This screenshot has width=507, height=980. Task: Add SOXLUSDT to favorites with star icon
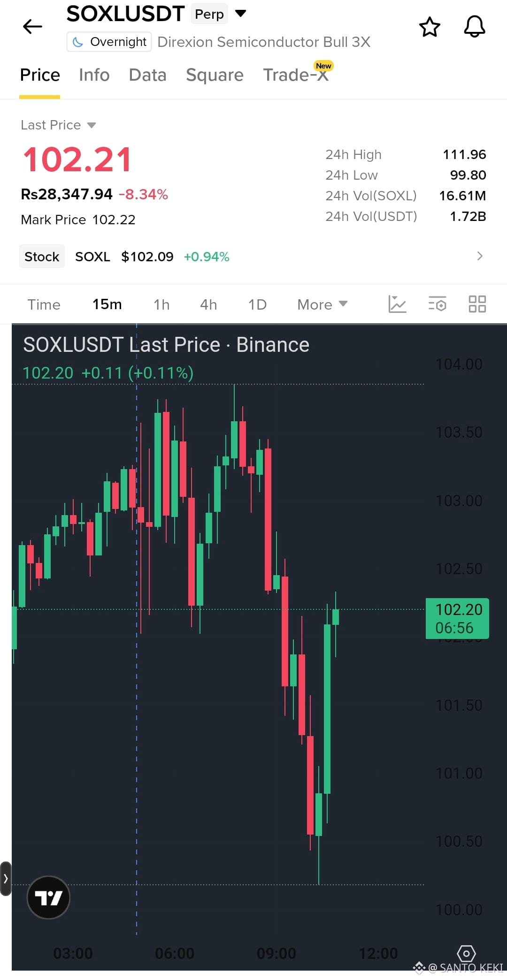430,27
